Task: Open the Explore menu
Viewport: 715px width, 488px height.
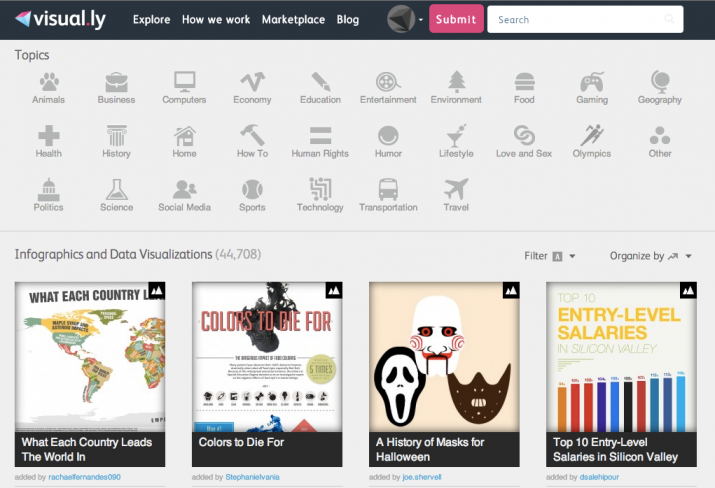Action: (151, 20)
